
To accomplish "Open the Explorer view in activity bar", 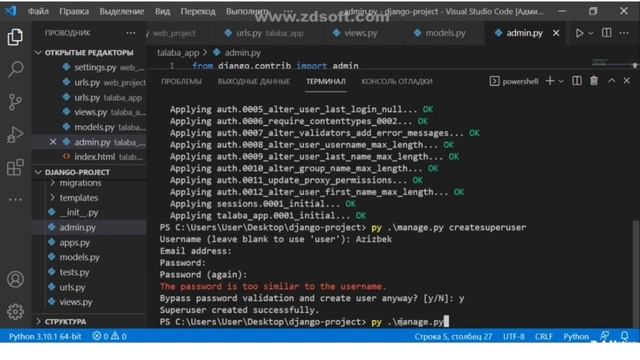I will pos(15,37).
